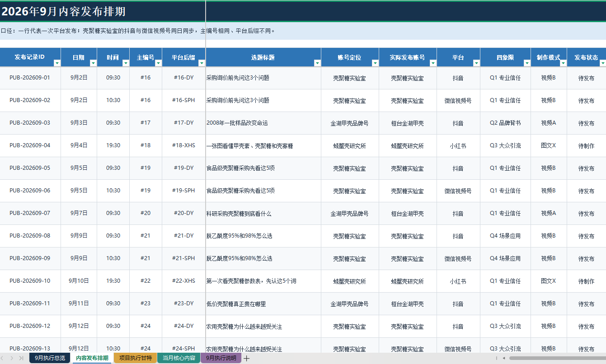This screenshot has height=364, width=606.
Task: Go to the next sheet with the right arrow
Action: [x=12, y=358]
